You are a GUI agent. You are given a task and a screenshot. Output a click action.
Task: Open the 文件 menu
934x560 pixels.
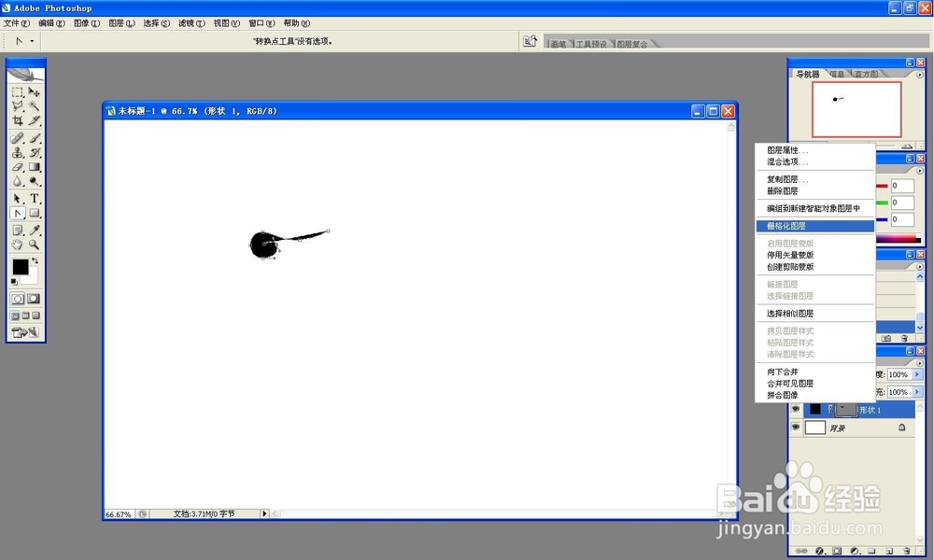tap(17, 23)
